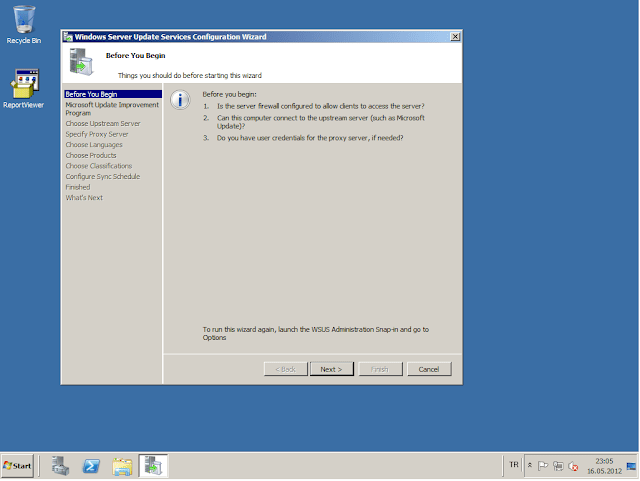Select Microsoft Update Improvement Program step

pyautogui.click(x=112, y=108)
